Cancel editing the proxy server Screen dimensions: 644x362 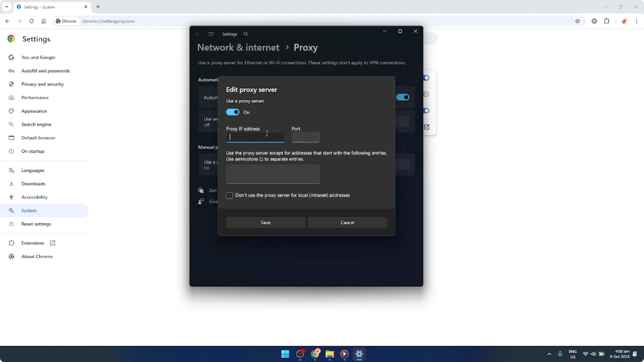pyautogui.click(x=347, y=222)
